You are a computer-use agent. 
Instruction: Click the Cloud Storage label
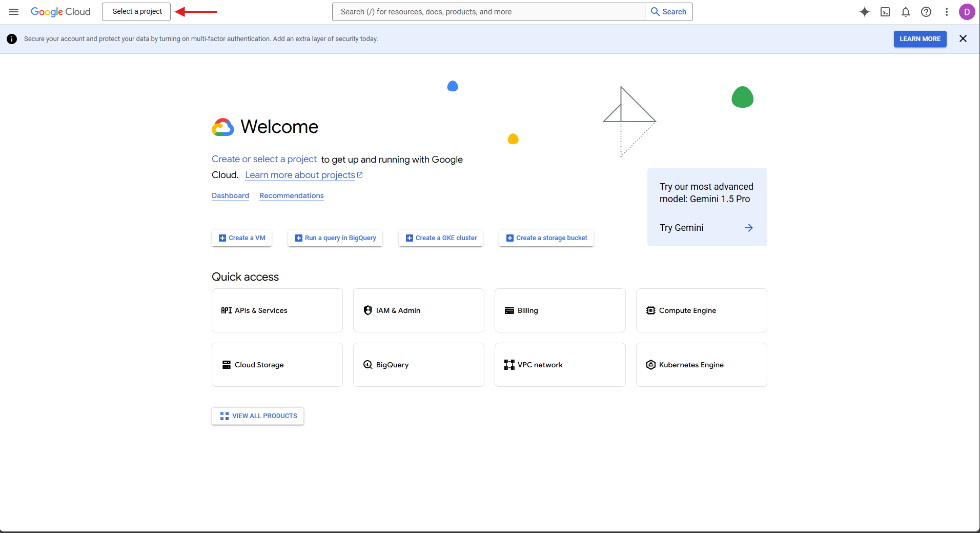pos(259,365)
